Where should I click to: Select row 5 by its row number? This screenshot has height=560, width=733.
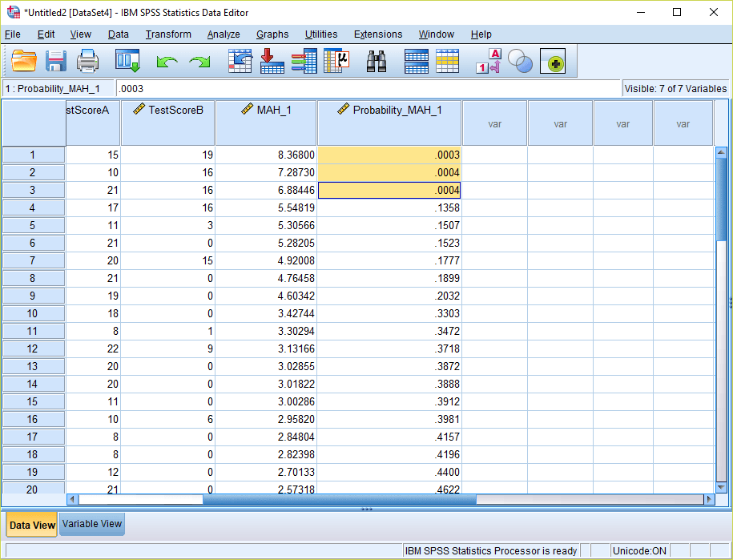(32, 225)
